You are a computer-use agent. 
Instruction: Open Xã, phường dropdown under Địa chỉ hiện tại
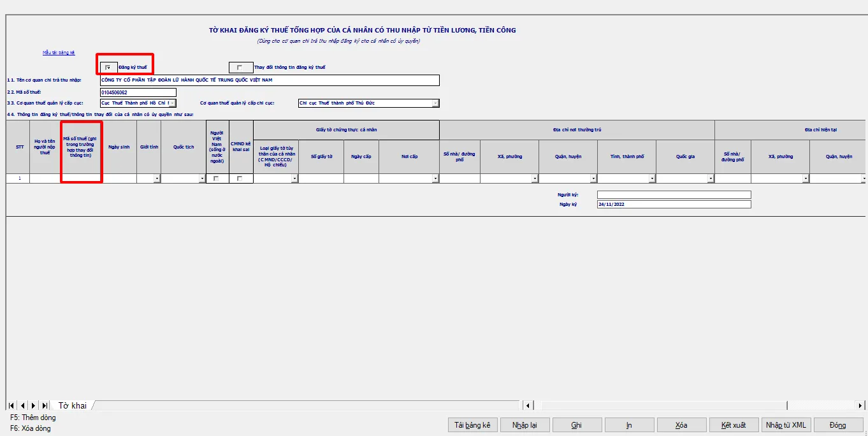tap(806, 179)
